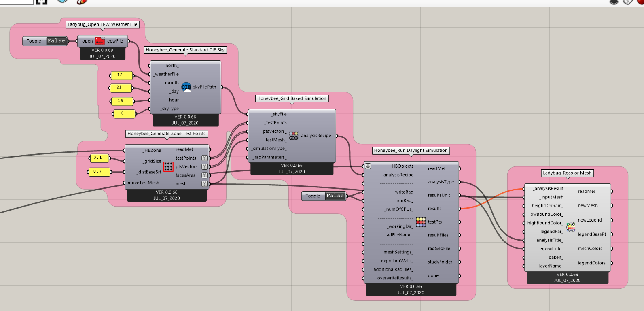Click the studyFolder output on Run Daylight Simulation
Viewport: 644px width, 311px height.
440,262
